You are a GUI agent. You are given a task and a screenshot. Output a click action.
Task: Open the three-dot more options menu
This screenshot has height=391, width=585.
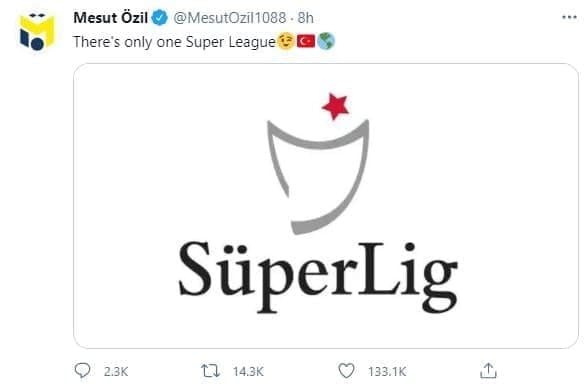(569, 17)
